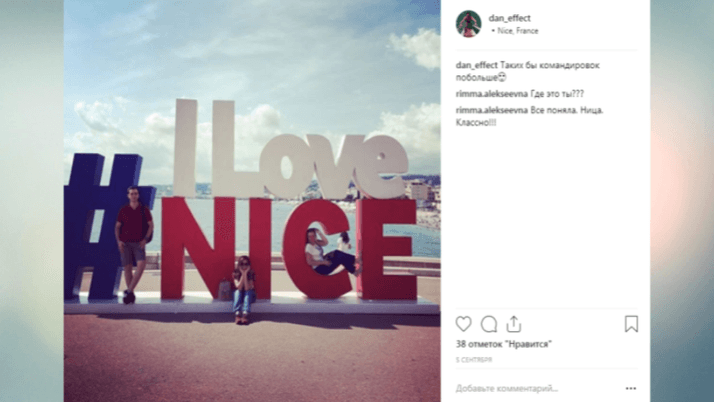Open rimma.alekseevna profile from second comment
Image resolution: width=714 pixels, height=402 pixels.
[x=492, y=110]
